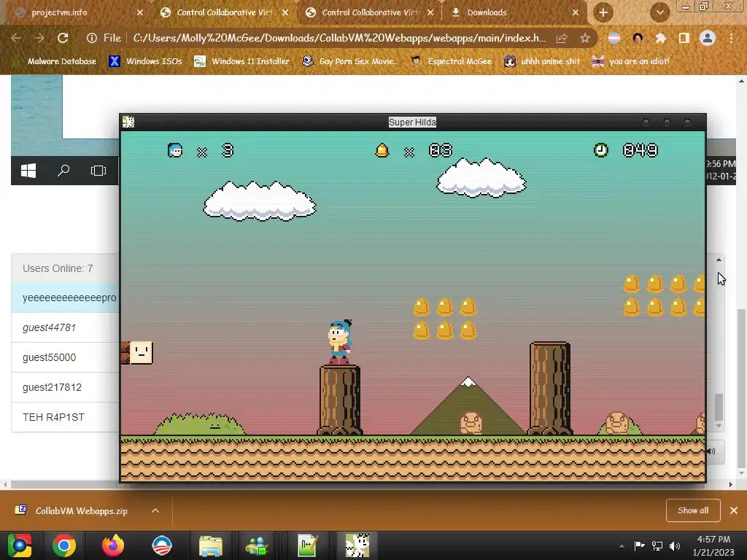
Task: Go forward in browser history
Action: 39,38
